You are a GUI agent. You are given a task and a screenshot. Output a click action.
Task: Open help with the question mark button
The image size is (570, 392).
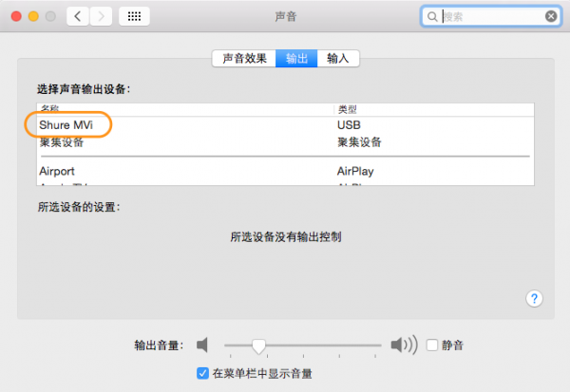(x=534, y=299)
